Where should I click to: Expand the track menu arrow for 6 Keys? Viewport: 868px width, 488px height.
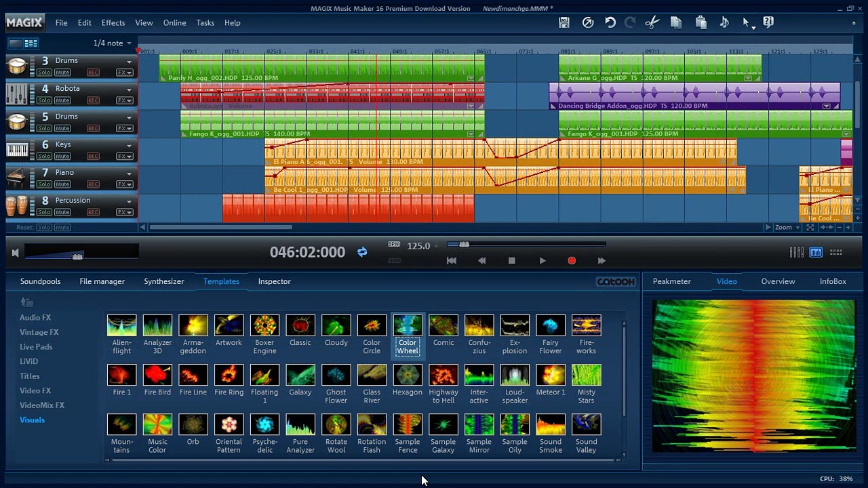129,146
